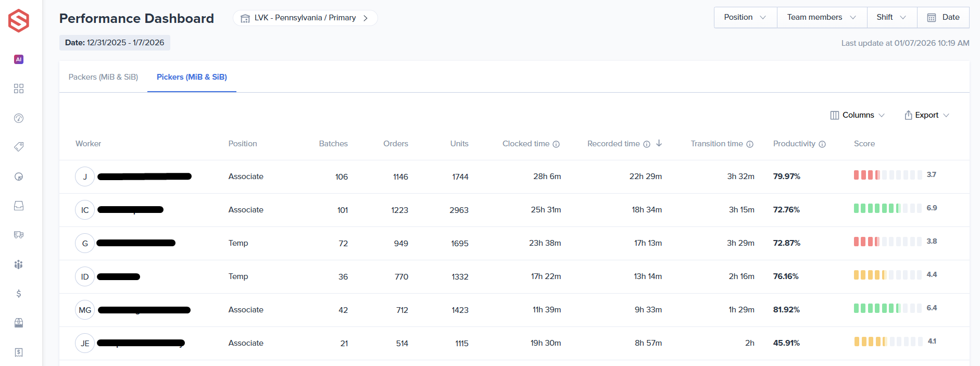This screenshot has width=980, height=366.
Task: Open the price tag sidebar icon
Action: (x=19, y=147)
